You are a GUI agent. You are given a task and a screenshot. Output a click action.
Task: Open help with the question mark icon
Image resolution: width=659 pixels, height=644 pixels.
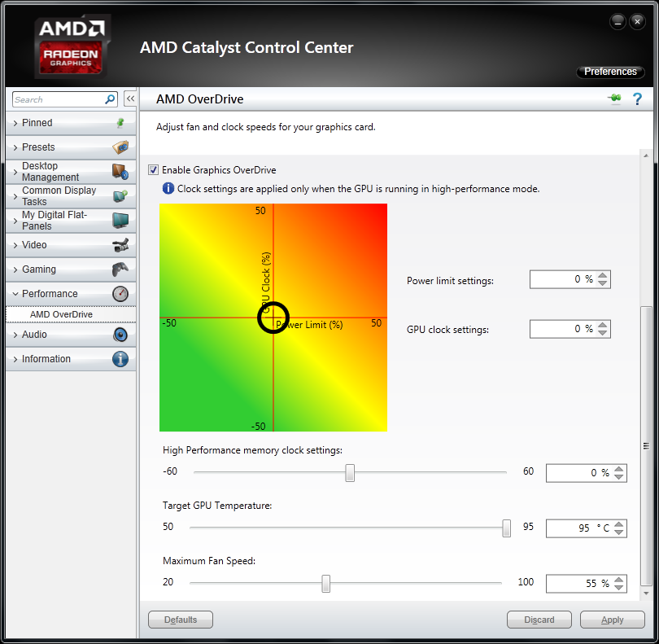tap(637, 99)
